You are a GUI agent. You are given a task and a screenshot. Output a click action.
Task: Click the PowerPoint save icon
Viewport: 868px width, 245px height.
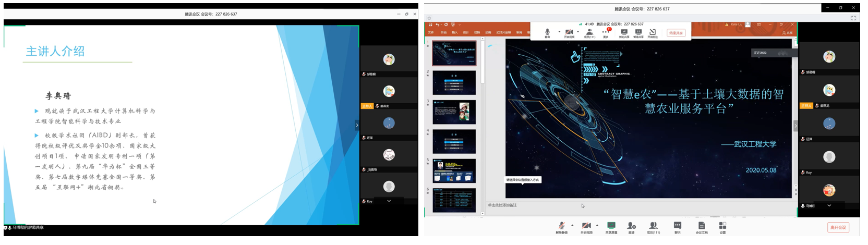tap(430, 24)
